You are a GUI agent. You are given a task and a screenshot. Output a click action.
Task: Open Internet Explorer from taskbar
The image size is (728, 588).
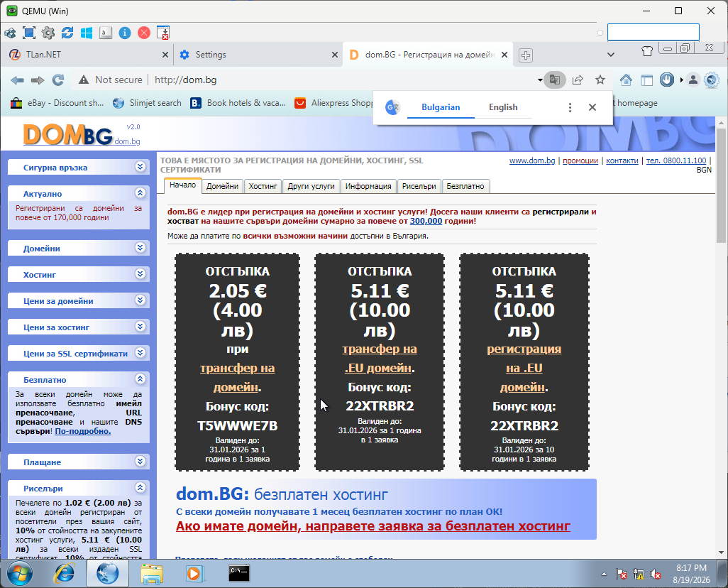point(64,574)
